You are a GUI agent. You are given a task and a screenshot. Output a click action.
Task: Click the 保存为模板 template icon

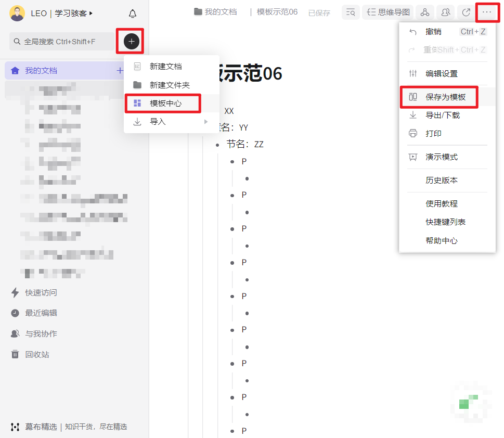tap(412, 97)
